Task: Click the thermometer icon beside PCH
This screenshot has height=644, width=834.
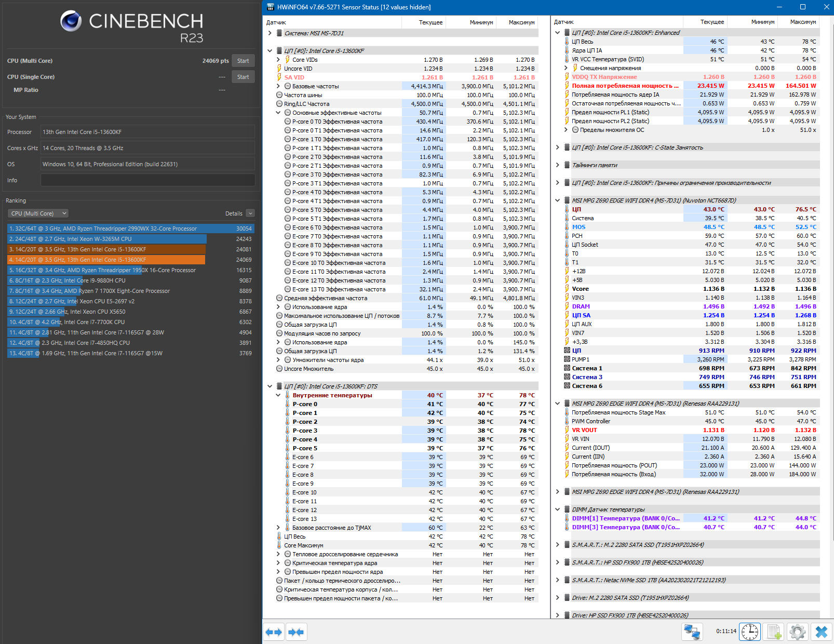Action: tap(567, 236)
